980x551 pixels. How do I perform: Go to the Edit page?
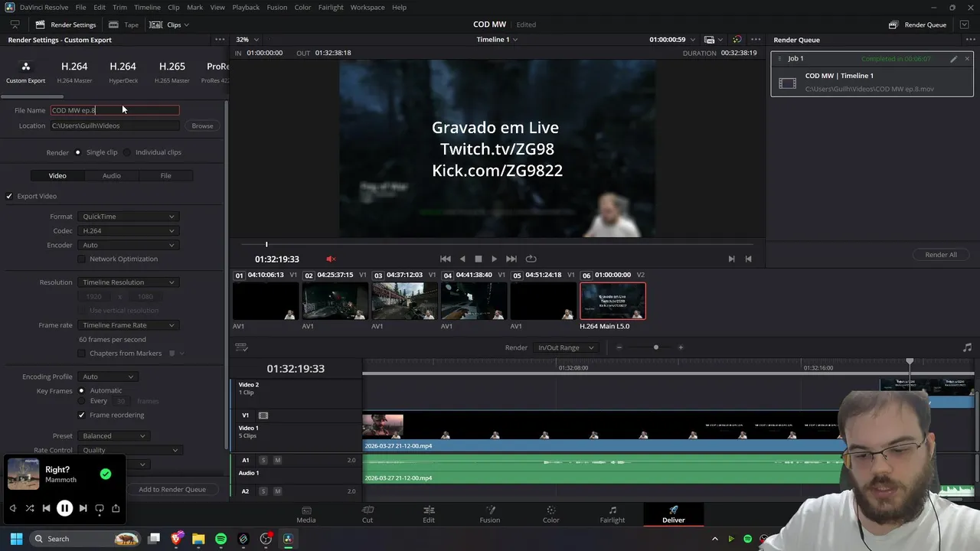429,514
